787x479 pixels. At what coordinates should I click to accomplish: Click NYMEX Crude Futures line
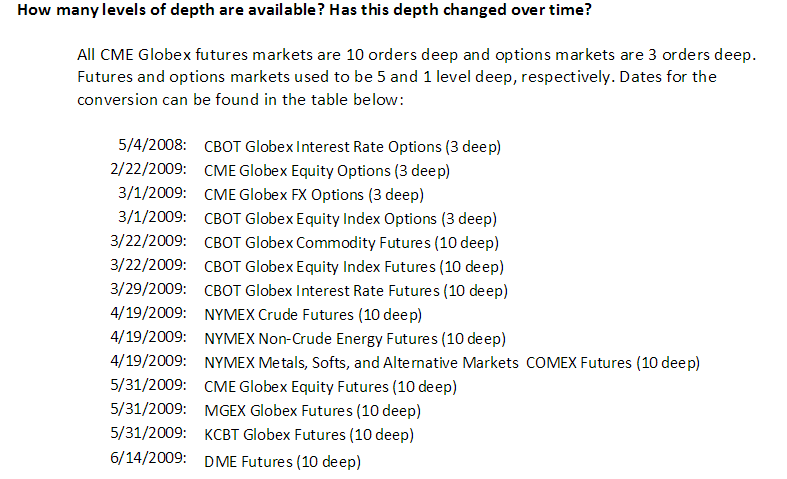313,315
